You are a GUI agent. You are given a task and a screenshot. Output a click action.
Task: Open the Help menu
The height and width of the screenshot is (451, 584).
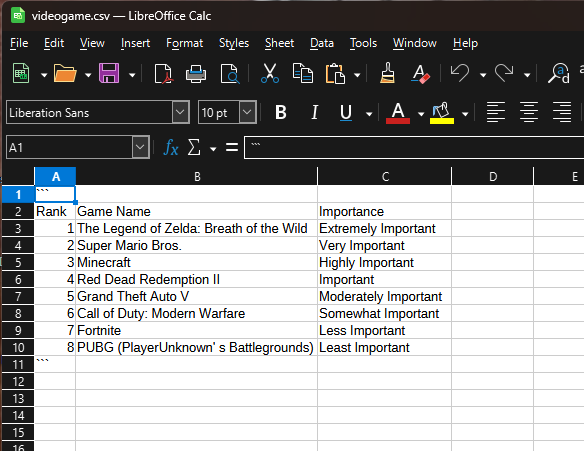(x=465, y=43)
